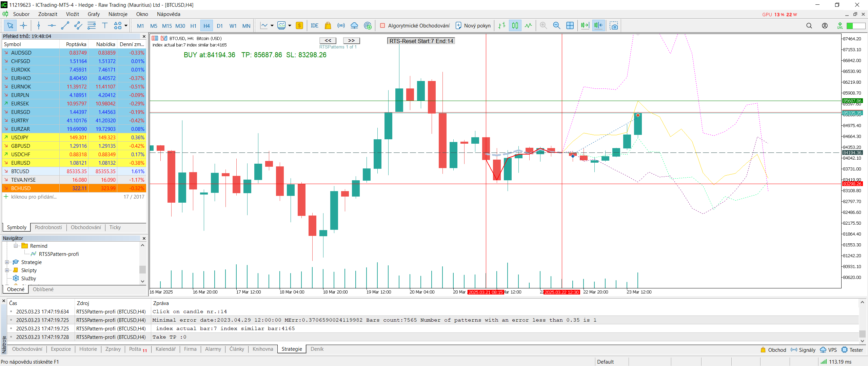
Task: Open the shapes objects tool
Action: pos(118,25)
